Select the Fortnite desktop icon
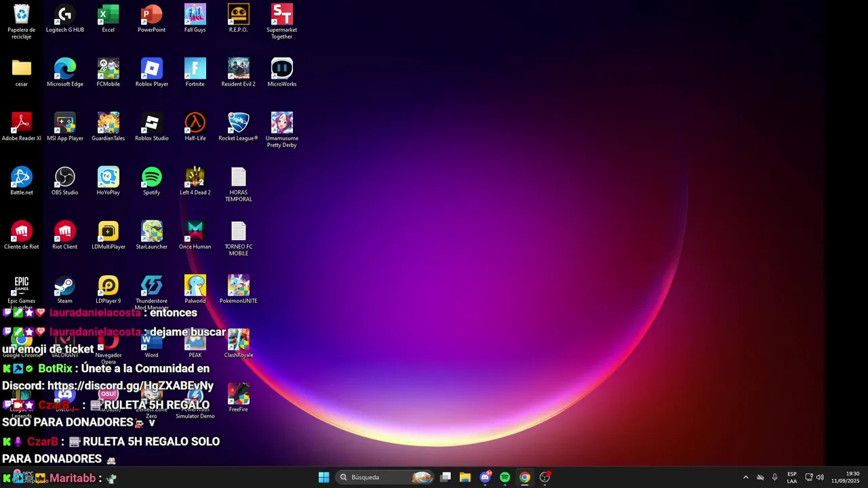Screen dimensions: 868x488 [x=195, y=73]
